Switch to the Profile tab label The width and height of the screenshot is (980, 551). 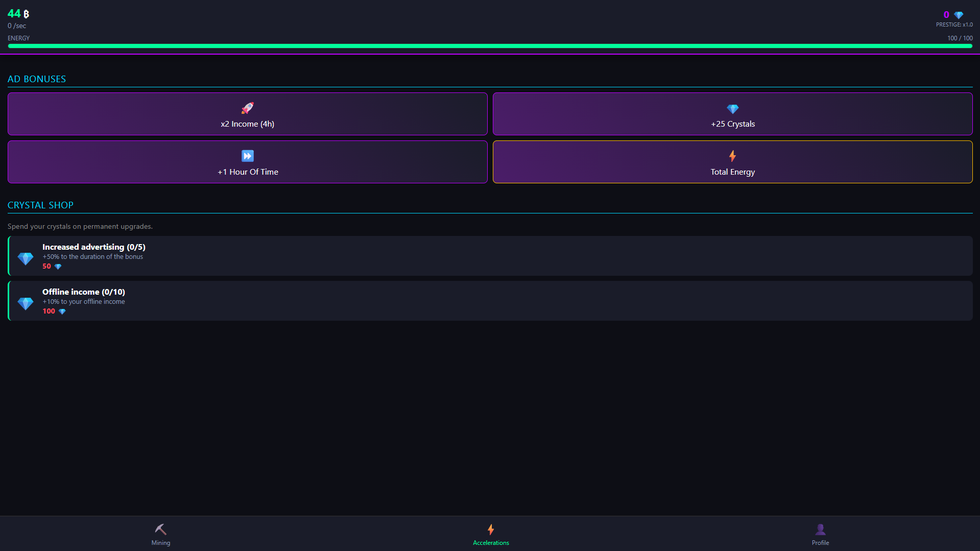(x=820, y=543)
